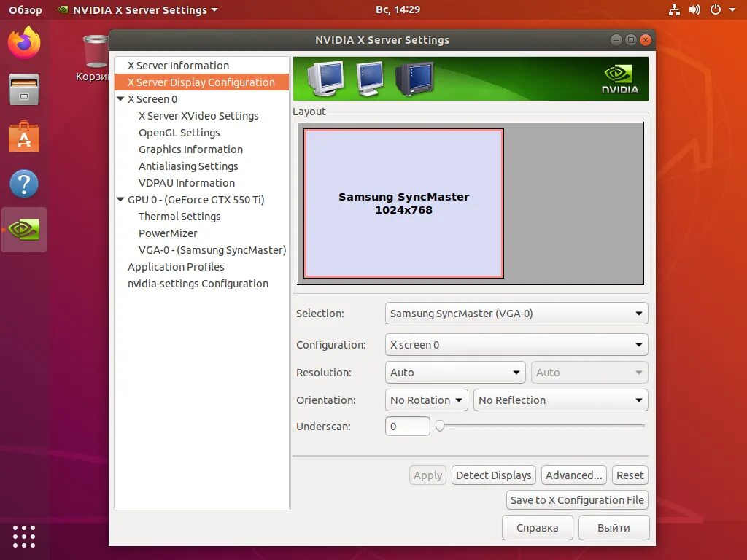This screenshot has width=747, height=560.
Task: Select X Server Display Configuration
Action: [201, 82]
